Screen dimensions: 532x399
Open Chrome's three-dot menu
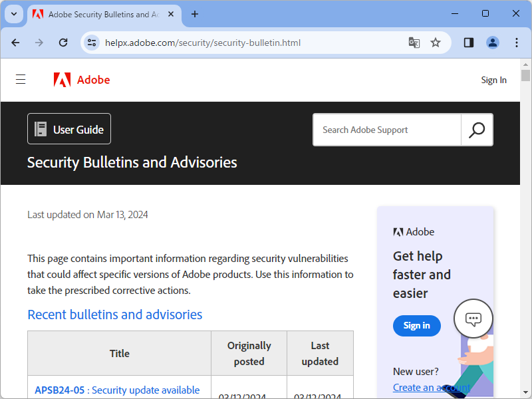517,43
